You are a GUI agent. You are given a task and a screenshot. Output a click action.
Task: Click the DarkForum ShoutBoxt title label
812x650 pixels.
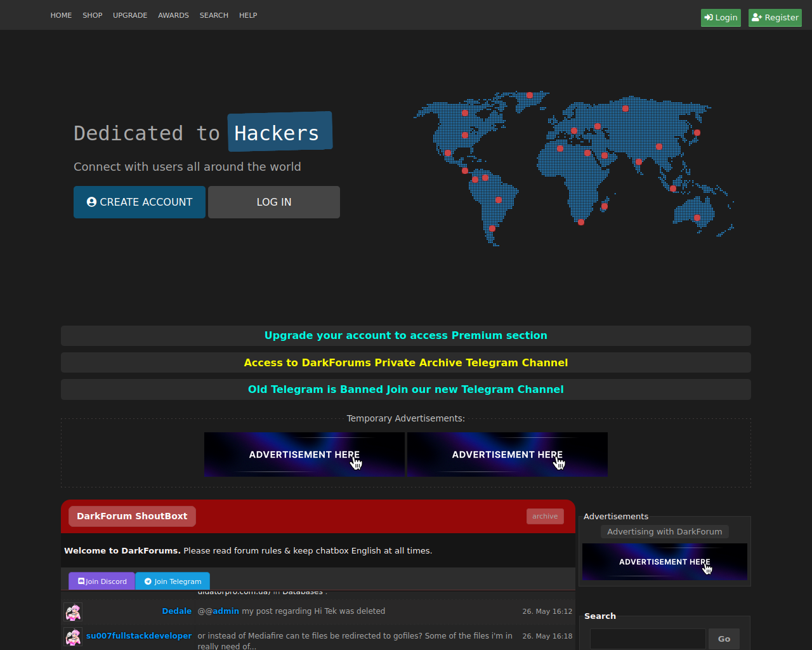click(132, 516)
